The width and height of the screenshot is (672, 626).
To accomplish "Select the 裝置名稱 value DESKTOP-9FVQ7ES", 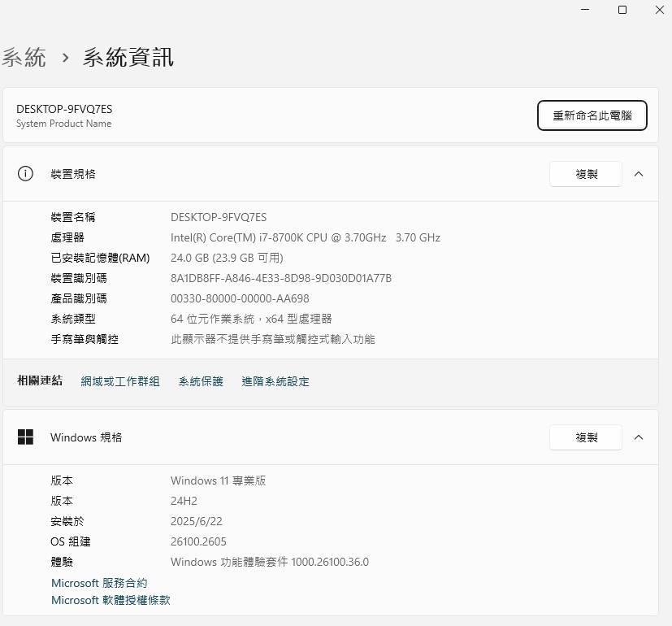I will tap(219, 217).
